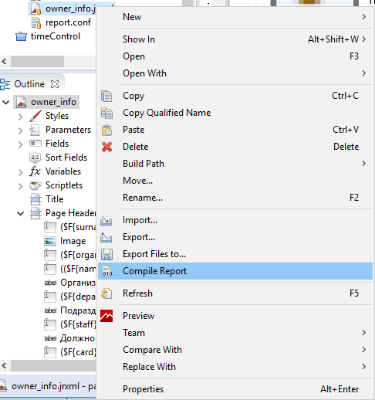The image size is (375, 400).
Task: Click the fx Variables icon
Action: tap(35, 171)
